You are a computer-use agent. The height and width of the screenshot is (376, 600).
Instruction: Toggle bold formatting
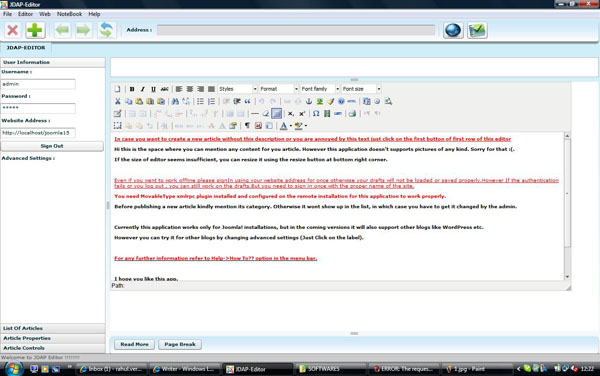(x=132, y=89)
